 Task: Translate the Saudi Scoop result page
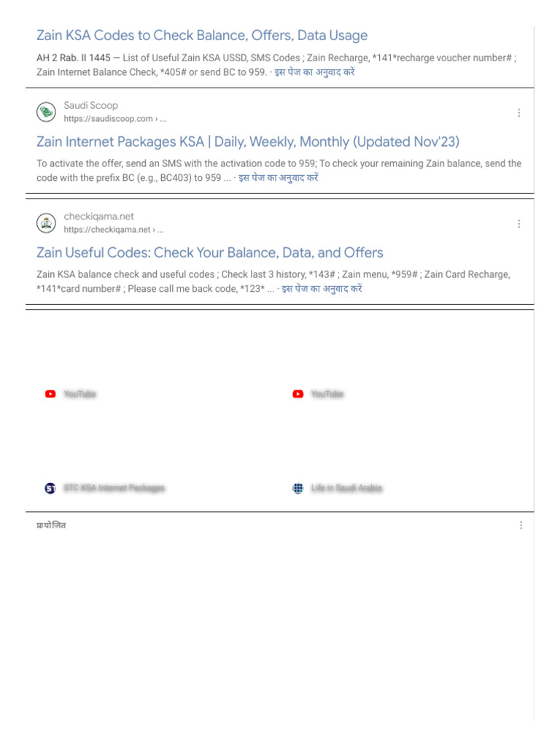pyautogui.click(x=278, y=177)
